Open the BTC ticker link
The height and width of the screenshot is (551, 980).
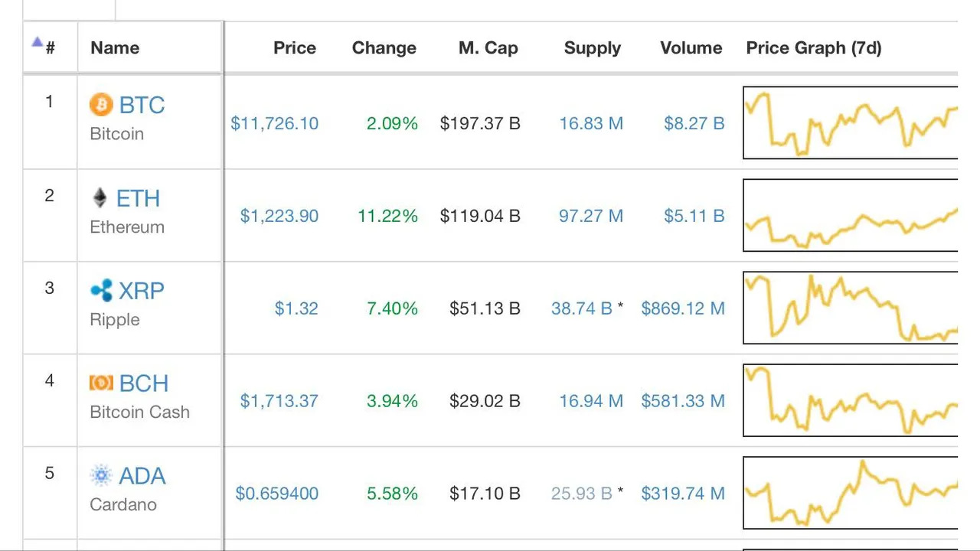[x=142, y=105]
